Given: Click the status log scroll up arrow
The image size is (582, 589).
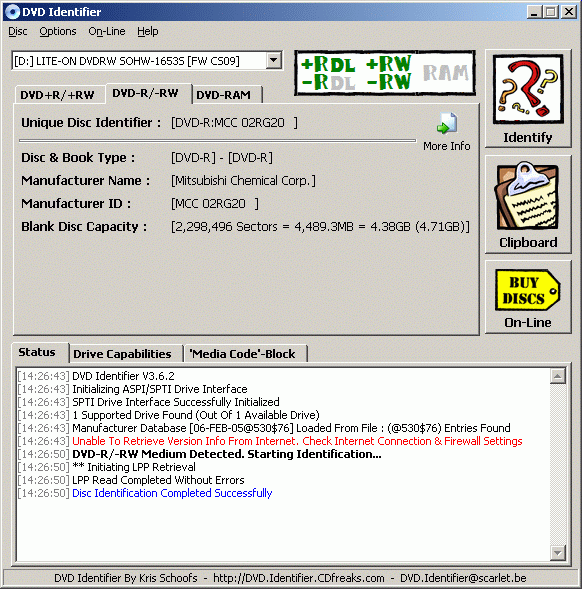Looking at the screenshot, I should tap(558, 376).
